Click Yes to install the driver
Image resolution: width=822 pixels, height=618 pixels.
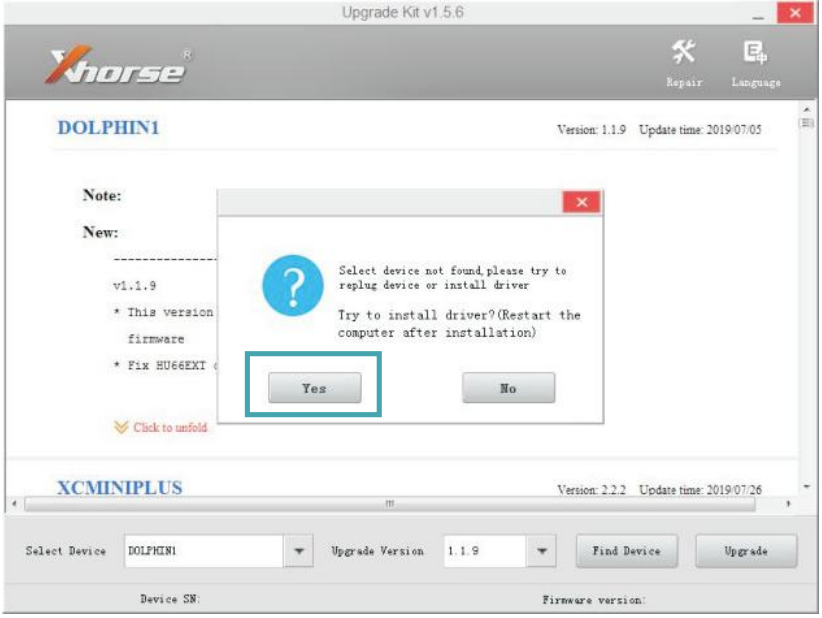click(x=315, y=388)
